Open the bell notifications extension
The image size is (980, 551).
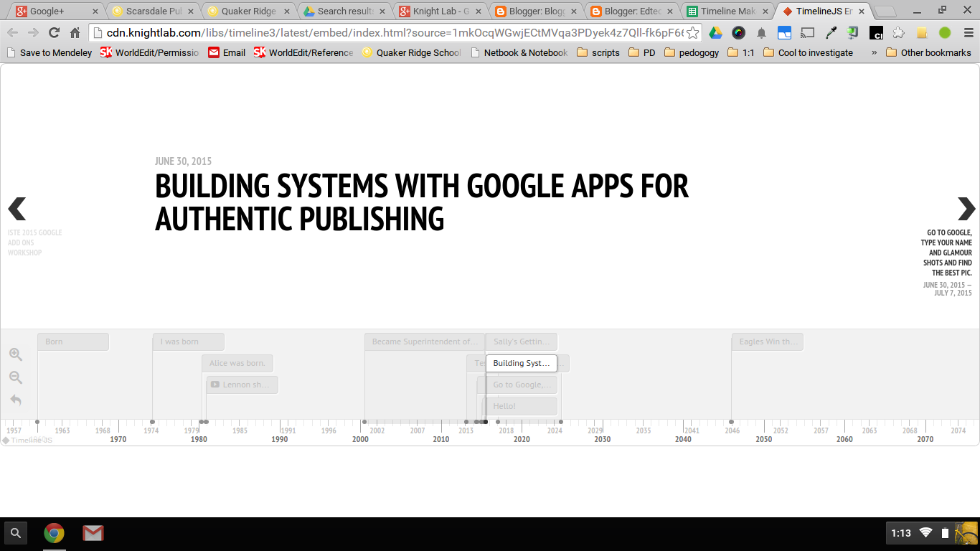point(761,33)
